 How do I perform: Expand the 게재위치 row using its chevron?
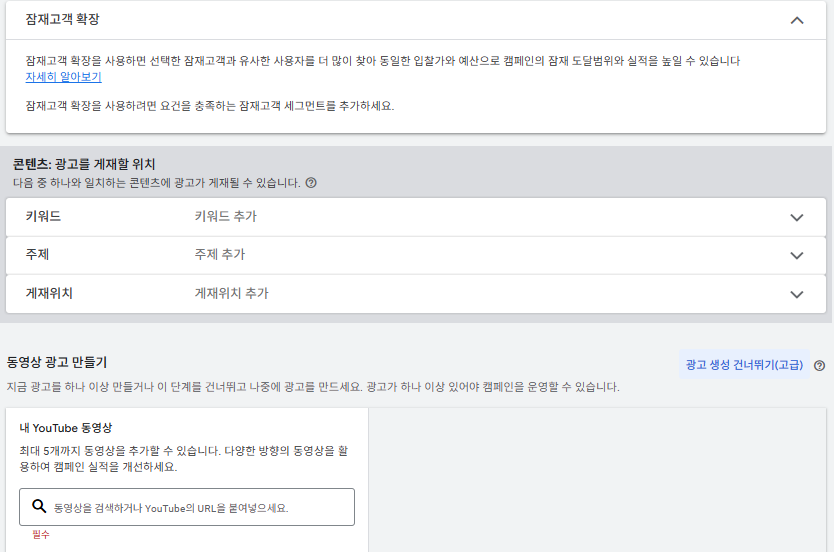point(796,294)
